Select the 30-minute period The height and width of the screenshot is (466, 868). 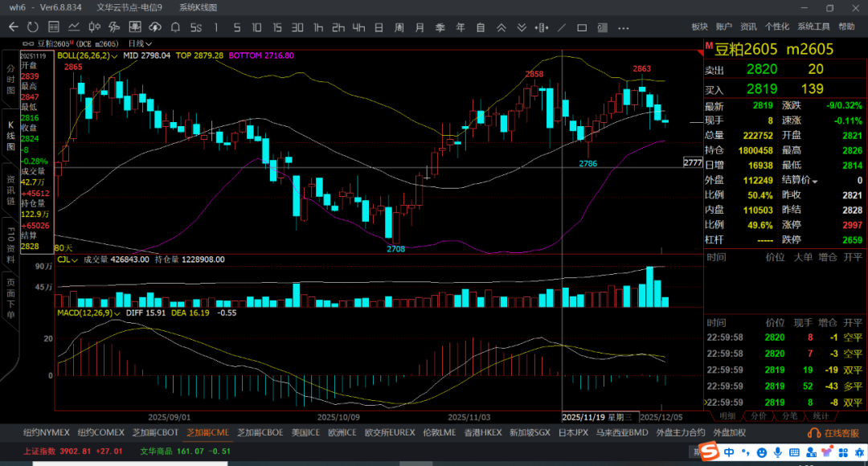click(297, 27)
